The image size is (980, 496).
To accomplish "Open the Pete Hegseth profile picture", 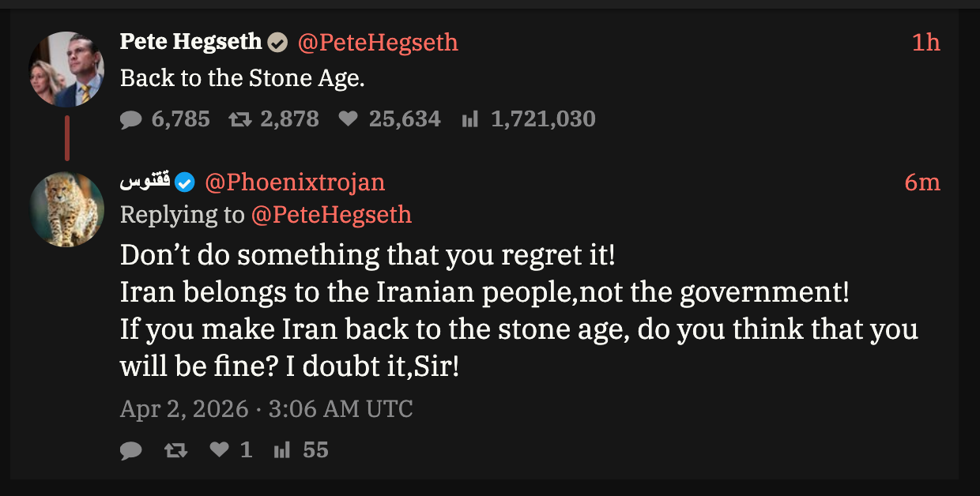I will tap(66, 70).
